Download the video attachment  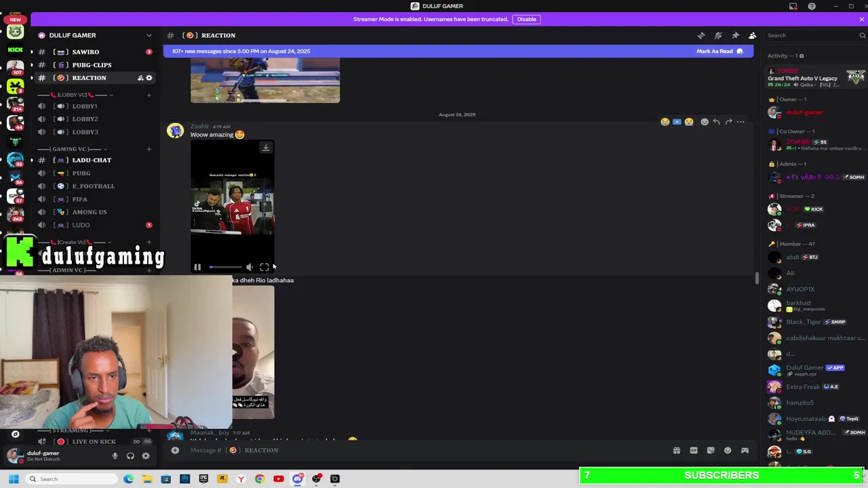[x=266, y=148]
